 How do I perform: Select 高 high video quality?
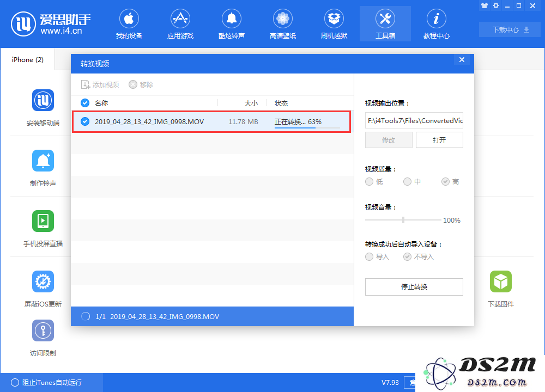click(450, 182)
